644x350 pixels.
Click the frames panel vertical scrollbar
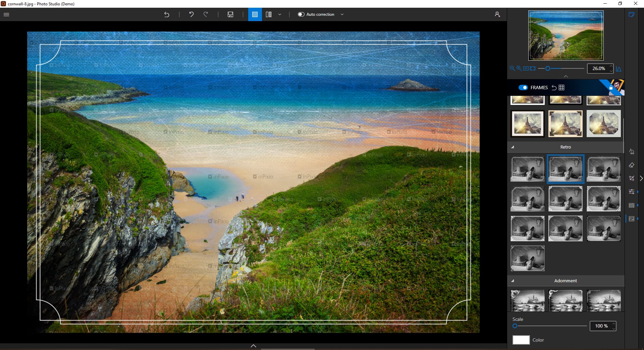tap(624, 136)
